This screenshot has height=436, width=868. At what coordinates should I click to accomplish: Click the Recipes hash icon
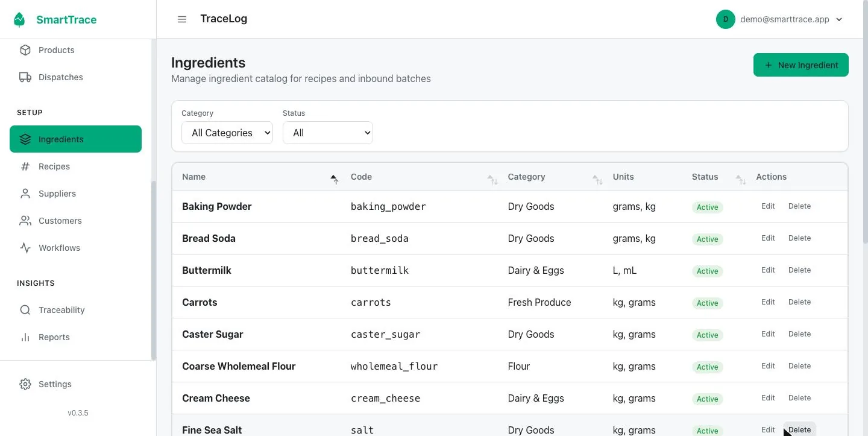point(25,166)
